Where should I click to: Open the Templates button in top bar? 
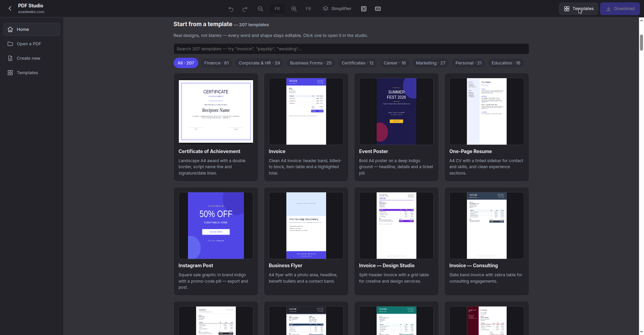(x=578, y=9)
